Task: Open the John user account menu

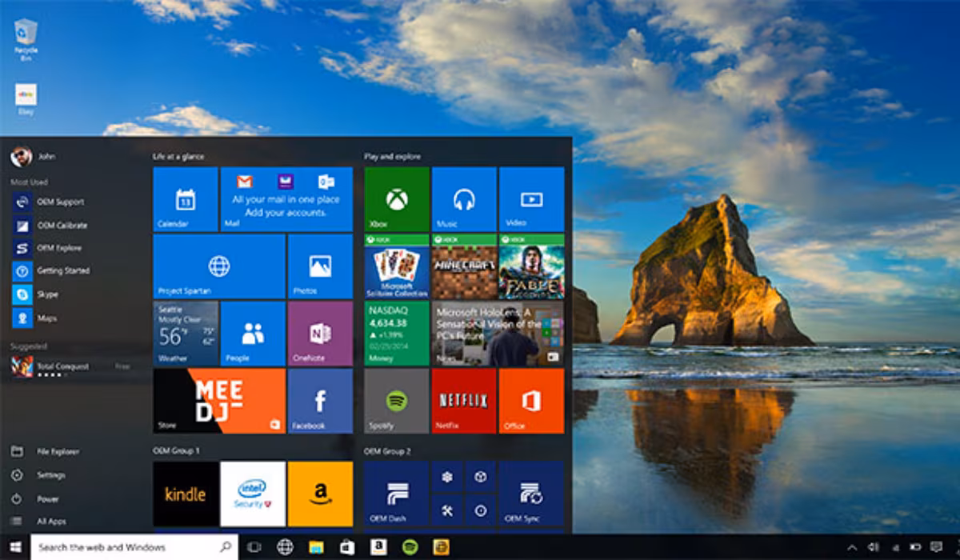Action: coord(33,157)
